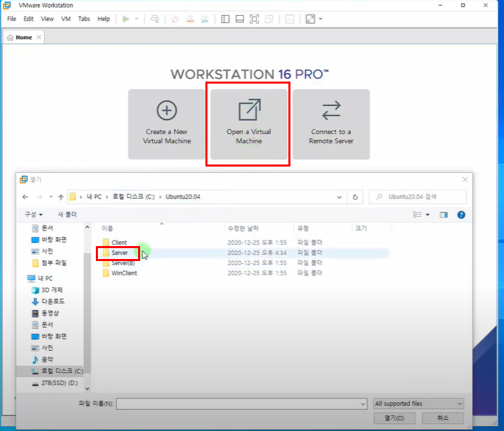The width and height of the screenshot is (504, 431).
Task: Change the view layout icon
Action: [x=417, y=215]
